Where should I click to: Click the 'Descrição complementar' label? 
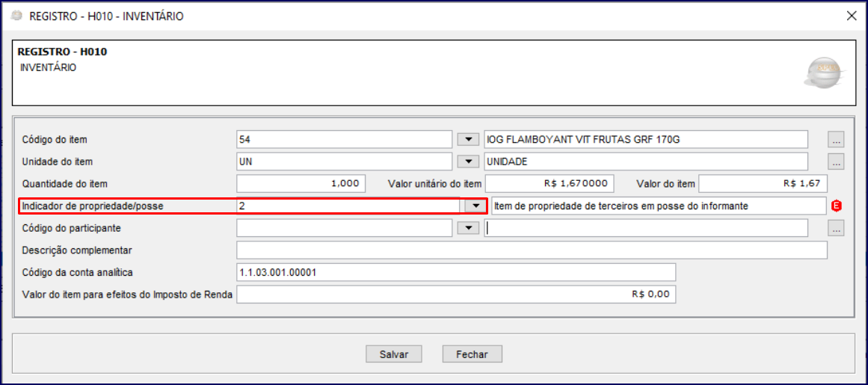pyautogui.click(x=76, y=250)
